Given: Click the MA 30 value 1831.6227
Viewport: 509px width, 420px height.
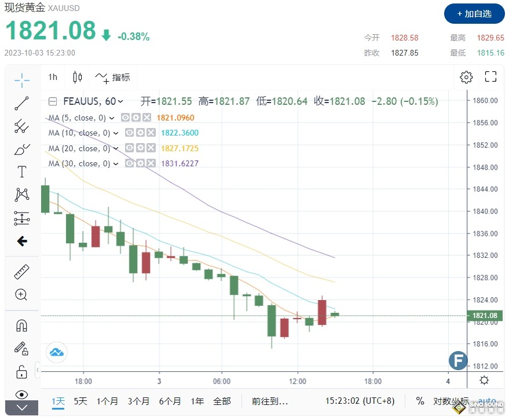Looking at the screenshot, I should (180, 163).
